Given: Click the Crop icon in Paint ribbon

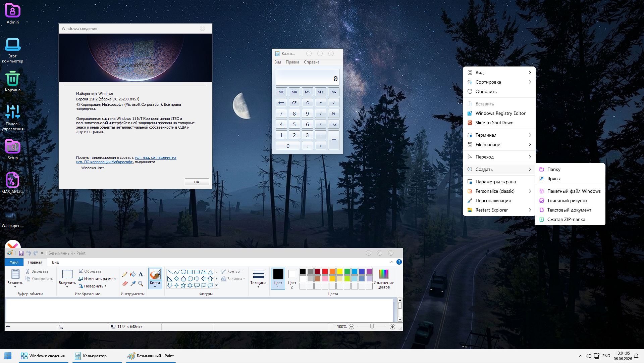Looking at the screenshot, I should pos(81,271).
